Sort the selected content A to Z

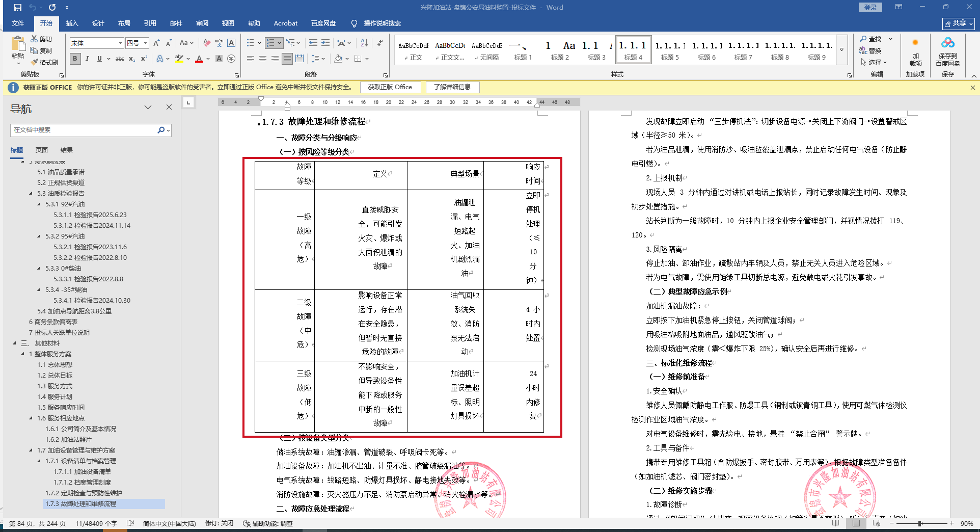tap(364, 43)
